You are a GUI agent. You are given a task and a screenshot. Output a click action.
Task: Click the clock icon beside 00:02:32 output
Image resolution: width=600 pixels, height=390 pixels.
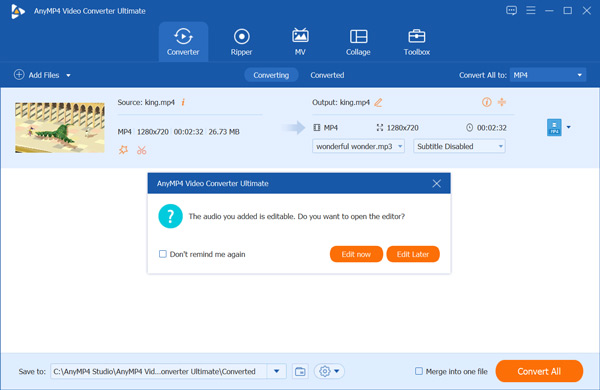470,127
